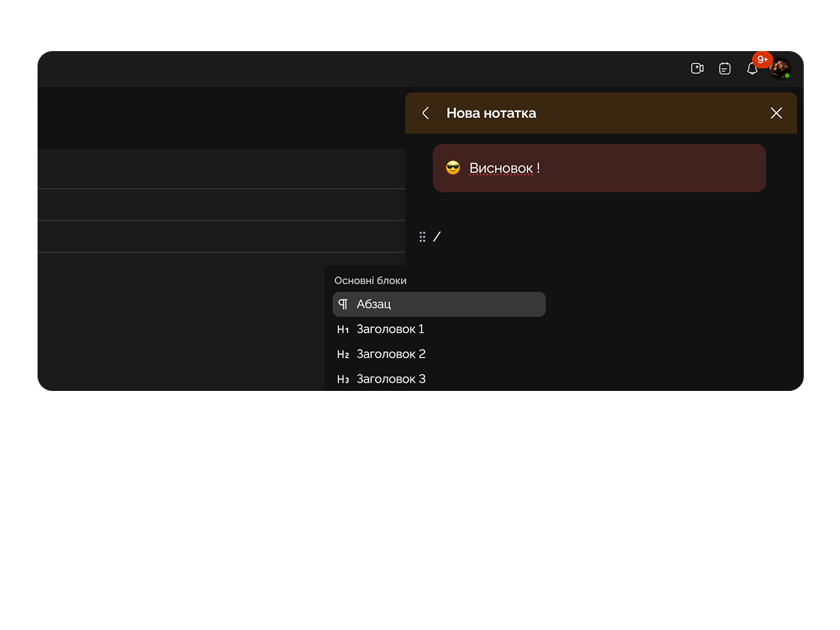Choose Заголовок 2 from block menu
840x630 pixels.
coord(391,354)
